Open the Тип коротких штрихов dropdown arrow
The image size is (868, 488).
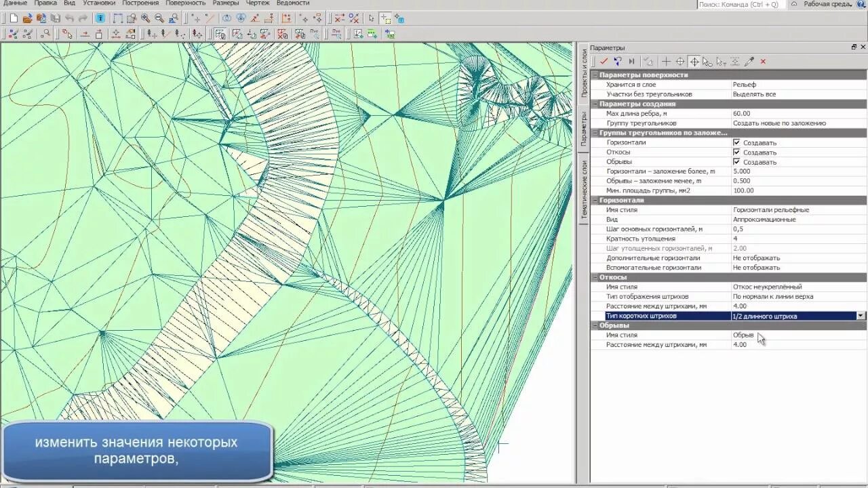[x=861, y=316]
